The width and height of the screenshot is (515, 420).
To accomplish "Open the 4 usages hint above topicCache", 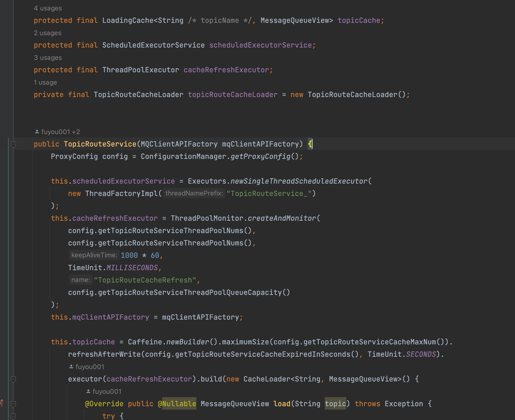I will 48,8.
